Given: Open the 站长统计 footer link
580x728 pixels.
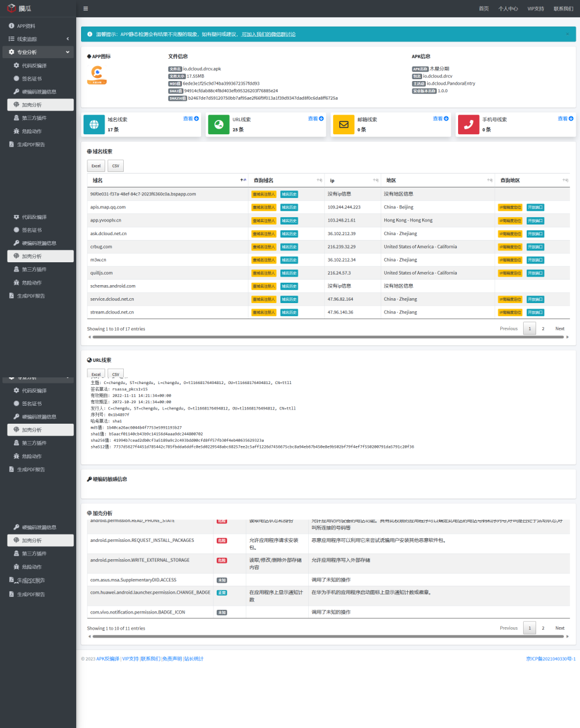Looking at the screenshot, I should click(194, 659).
